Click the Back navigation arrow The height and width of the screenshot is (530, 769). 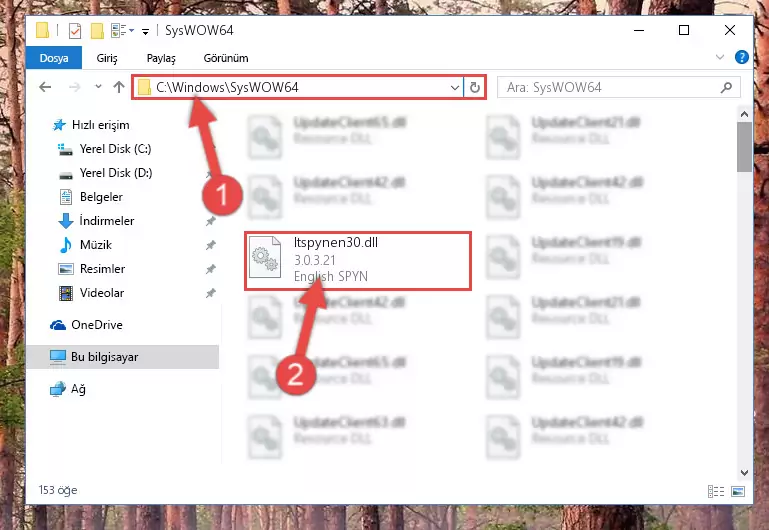[45, 87]
